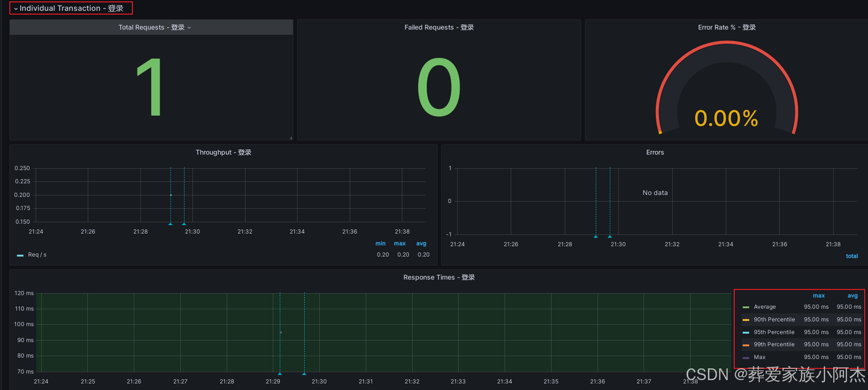This screenshot has width=868, height=390.
Task: Toggle the 99th Percentile series
Action: (x=774, y=344)
